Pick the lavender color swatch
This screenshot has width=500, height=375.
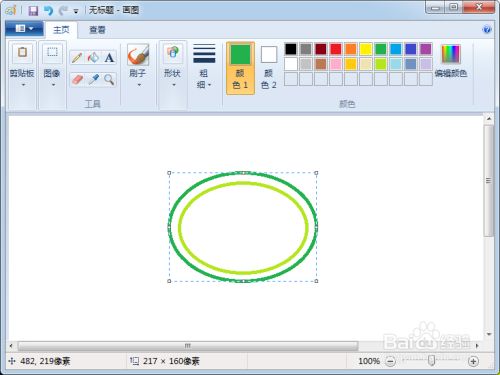[426, 64]
